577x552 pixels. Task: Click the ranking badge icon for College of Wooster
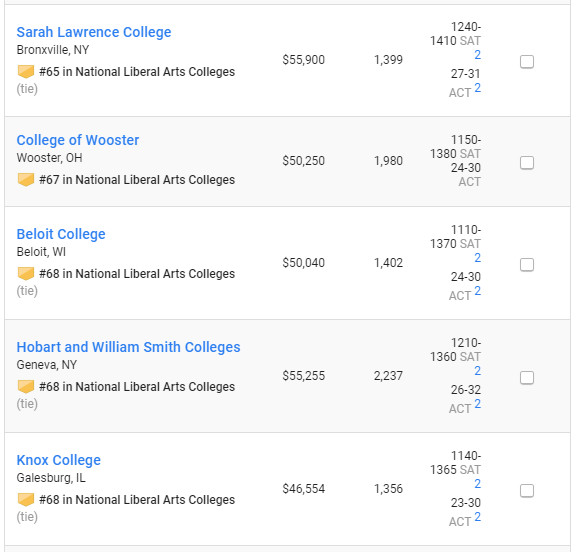point(26,180)
